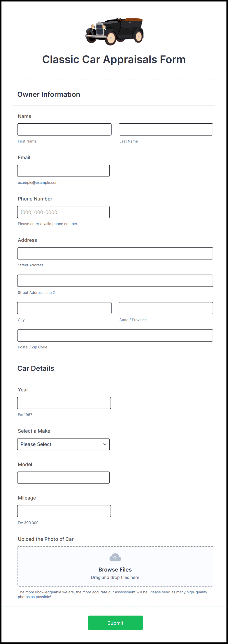Click the Last Name input field

pos(166,129)
